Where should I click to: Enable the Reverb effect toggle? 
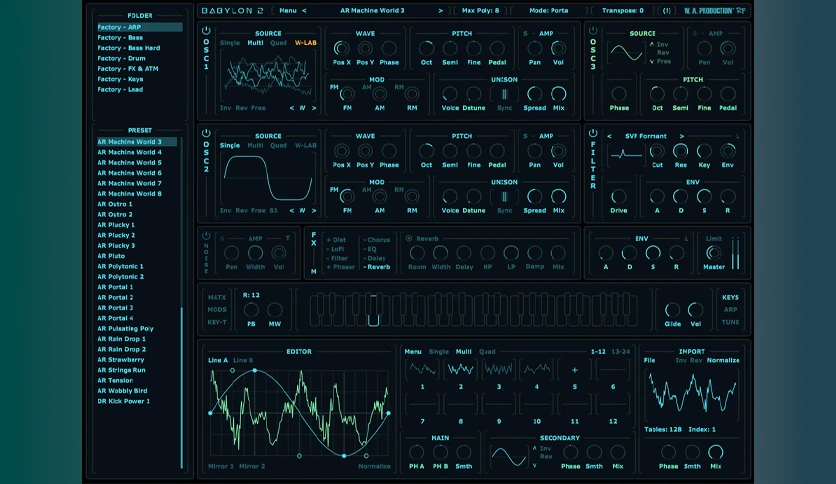pyautogui.click(x=409, y=239)
